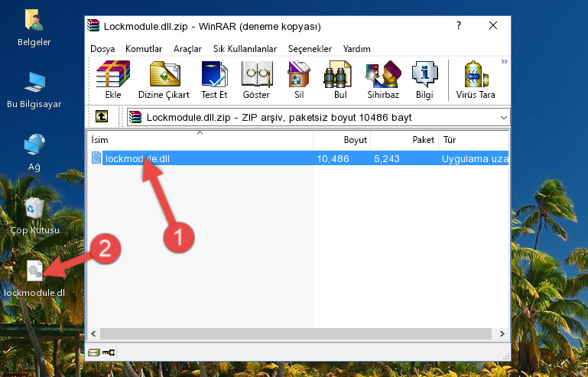This screenshot has width=588, height=377.
Task: Open the Sık Kullanılanlar menu
Action: coord(245,49)
